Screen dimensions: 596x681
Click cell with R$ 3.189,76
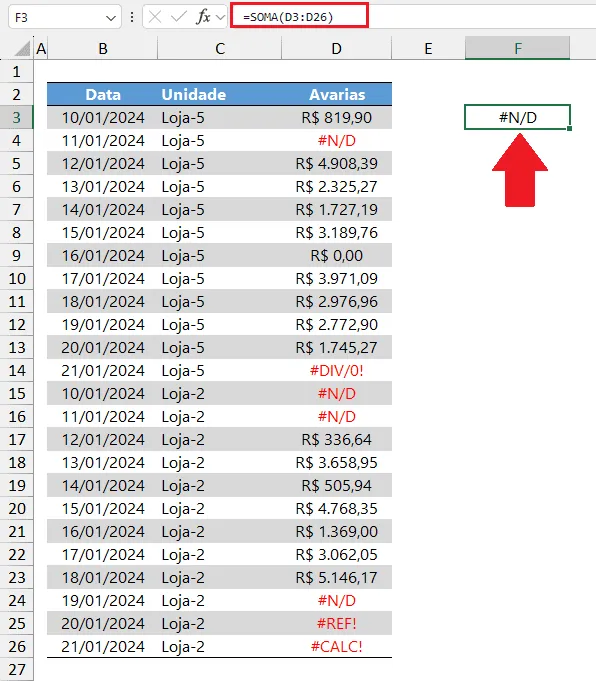tap(337, 232)
